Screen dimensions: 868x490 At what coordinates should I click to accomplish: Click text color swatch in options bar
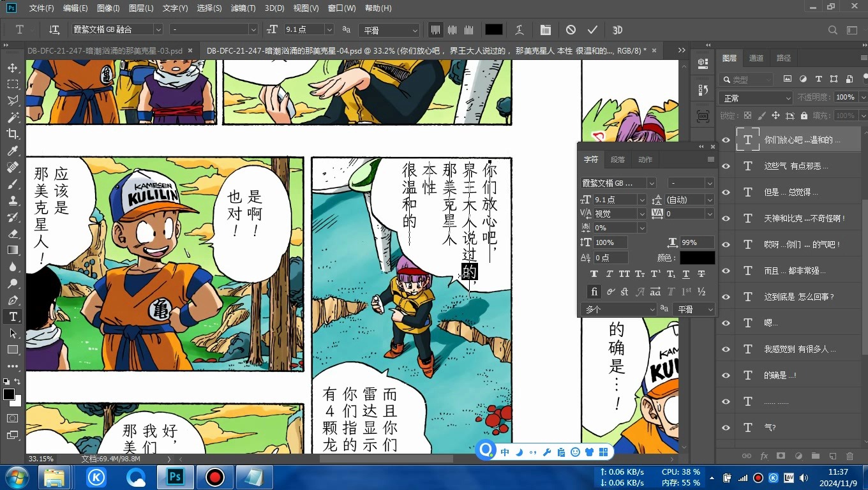[x=494, y=29]
